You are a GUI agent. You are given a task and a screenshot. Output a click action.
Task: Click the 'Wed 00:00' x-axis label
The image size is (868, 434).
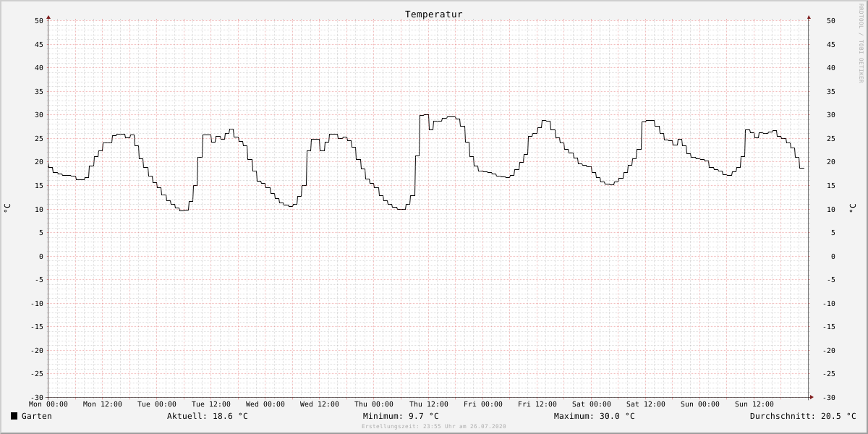tap(265, 404)
